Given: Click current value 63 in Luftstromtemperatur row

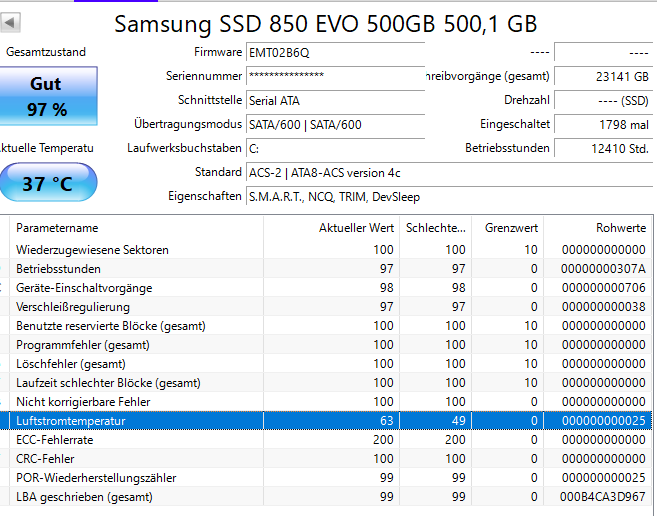Looking at the screenshot, I should (x=387, y=420).
